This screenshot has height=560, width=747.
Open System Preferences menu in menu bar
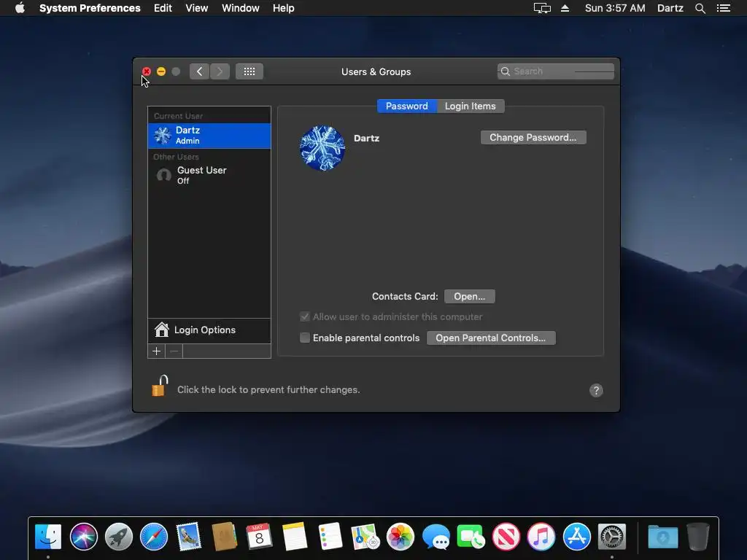pyautogui.click(x=90, y=8)
